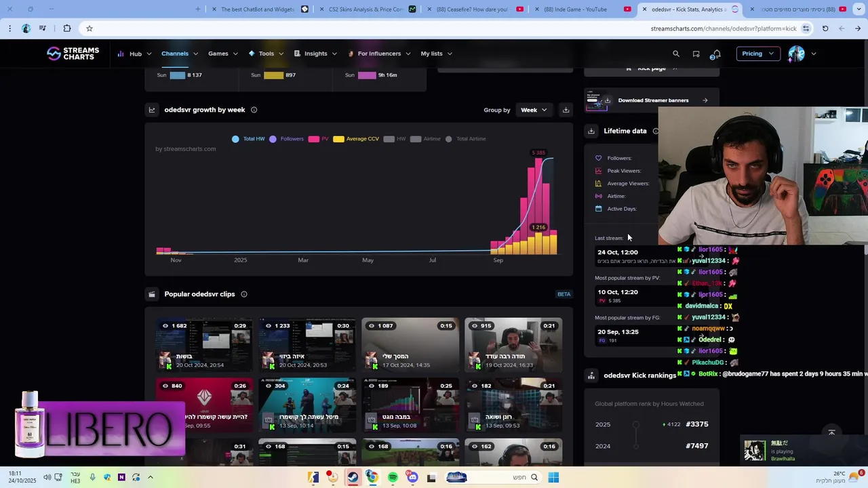The image size is (868, 488).
Task: Open the site settings icon in address bar
Action: point(806,28)
